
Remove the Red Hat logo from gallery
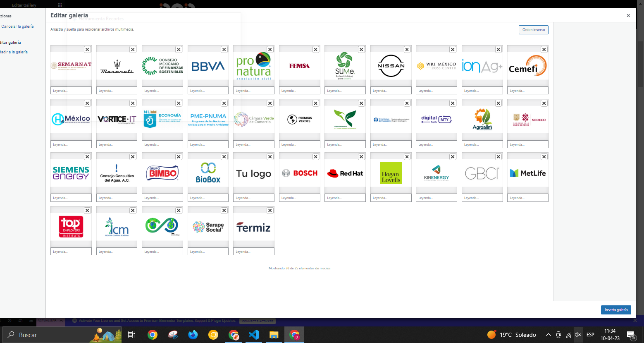point(361,157)
